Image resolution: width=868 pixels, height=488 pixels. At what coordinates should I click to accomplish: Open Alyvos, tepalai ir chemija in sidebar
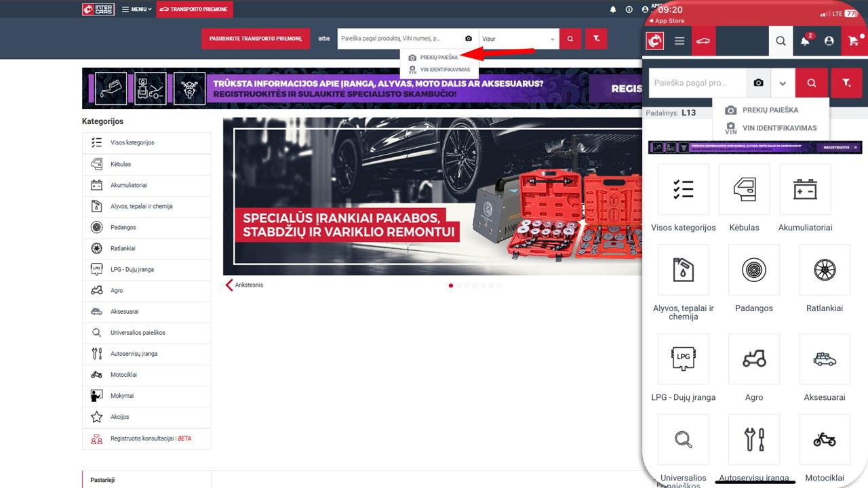[x=146, y=206]
